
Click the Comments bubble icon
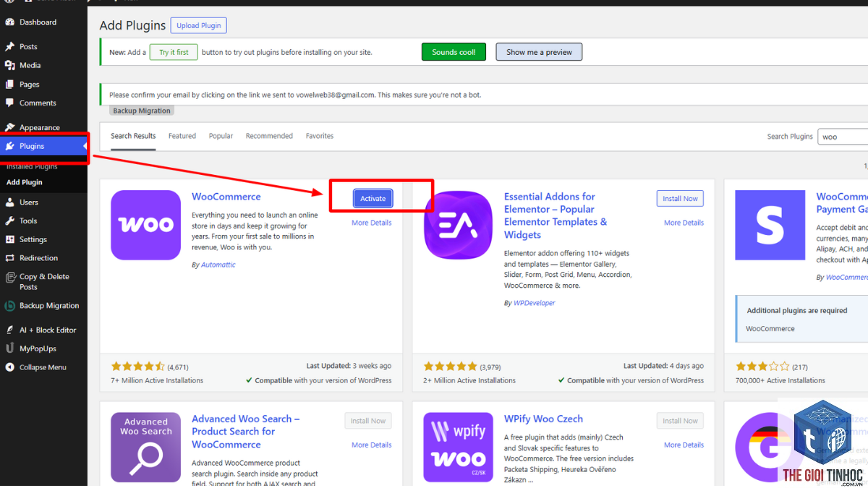click(9, 103)
